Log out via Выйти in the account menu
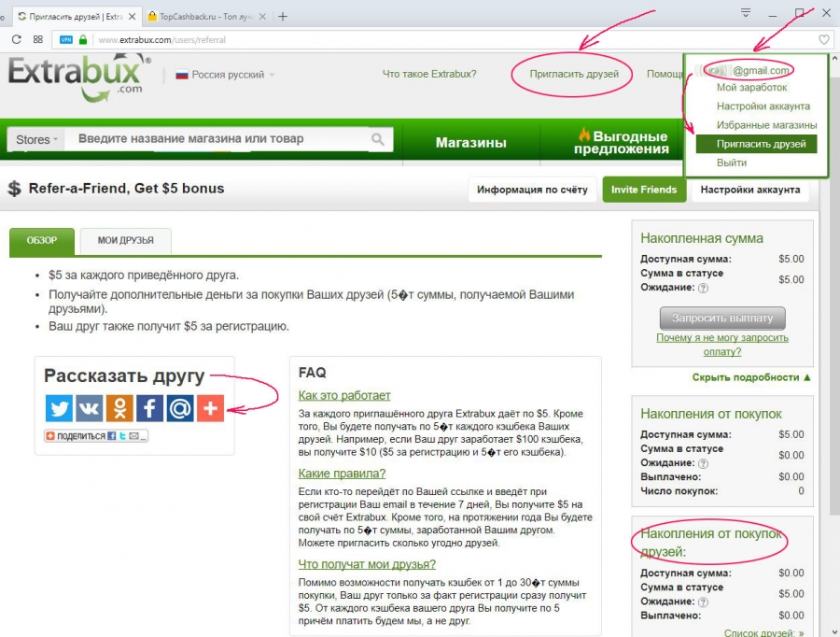The height and width of the screenshot is (637, 840). (x=731, y=163)
